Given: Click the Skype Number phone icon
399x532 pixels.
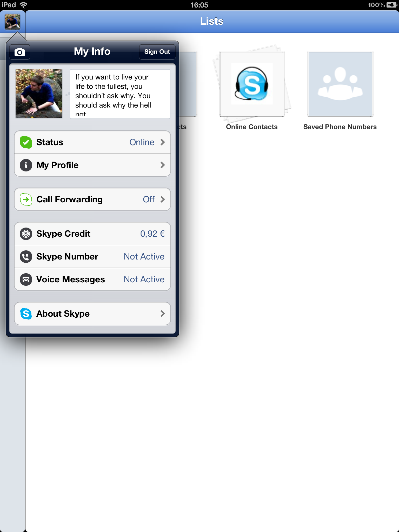Looking at the screenshot, I should (26, 257).
